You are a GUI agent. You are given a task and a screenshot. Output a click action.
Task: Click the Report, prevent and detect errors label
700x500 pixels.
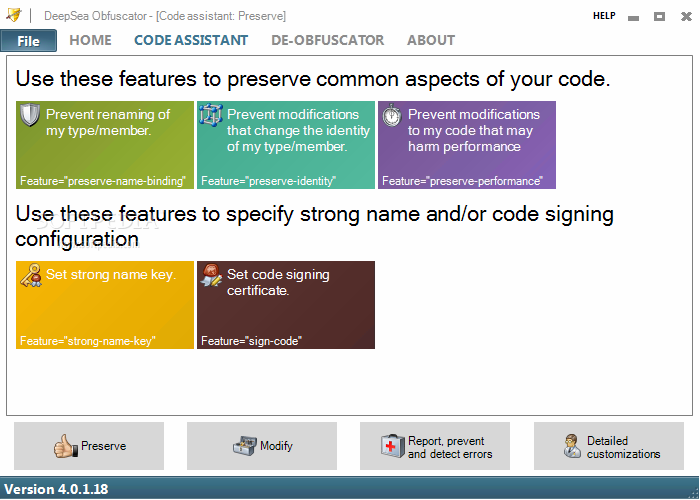pos(450,447)
